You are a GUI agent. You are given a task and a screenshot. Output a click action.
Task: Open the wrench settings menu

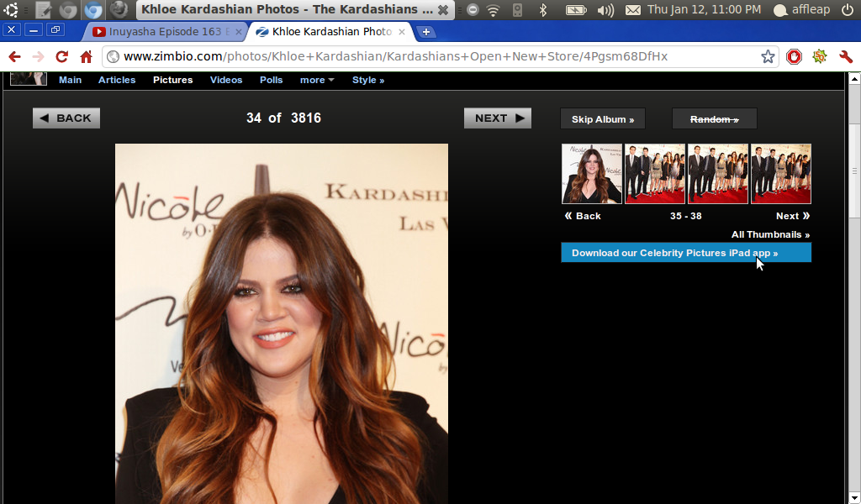coord(846,56)
